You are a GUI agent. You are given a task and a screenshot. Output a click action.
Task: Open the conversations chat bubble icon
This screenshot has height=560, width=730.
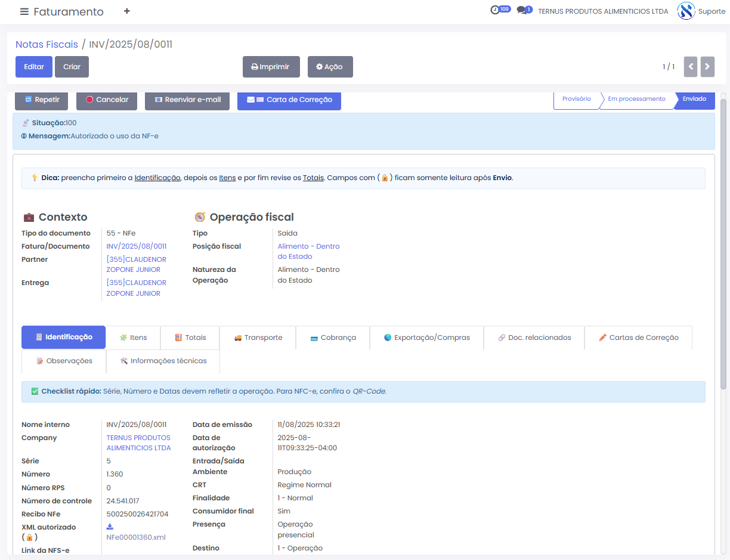tap(522, 10)
